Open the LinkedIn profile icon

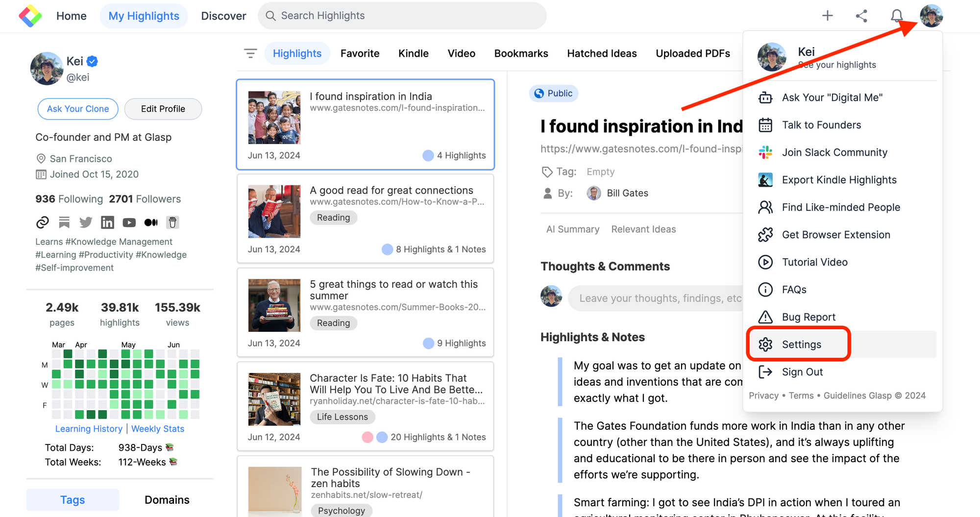[107, 222]
